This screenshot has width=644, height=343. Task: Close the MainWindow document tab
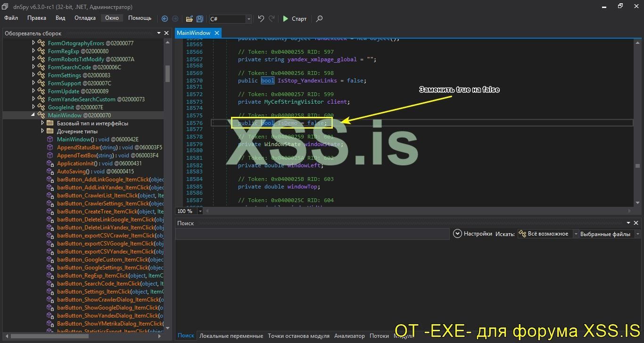point(216,33)
